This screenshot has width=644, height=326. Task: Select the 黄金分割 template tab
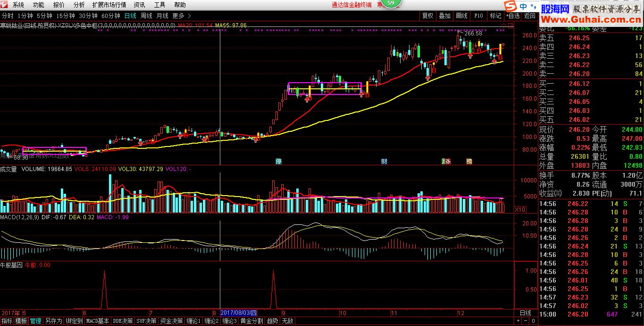pyautogui.click(x=251, y=321)
